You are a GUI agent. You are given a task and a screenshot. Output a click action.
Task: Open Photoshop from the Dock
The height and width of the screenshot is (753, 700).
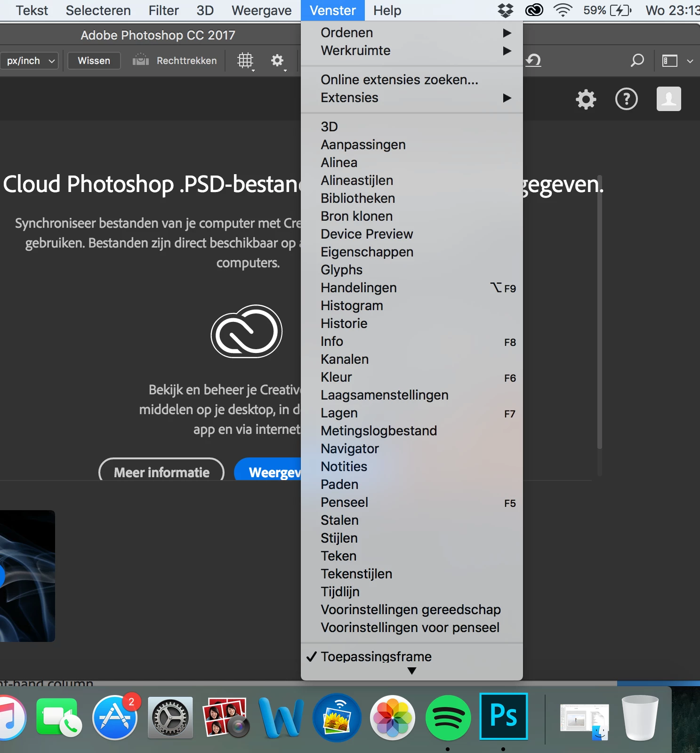pyautogui.click(x=503, y=716)
